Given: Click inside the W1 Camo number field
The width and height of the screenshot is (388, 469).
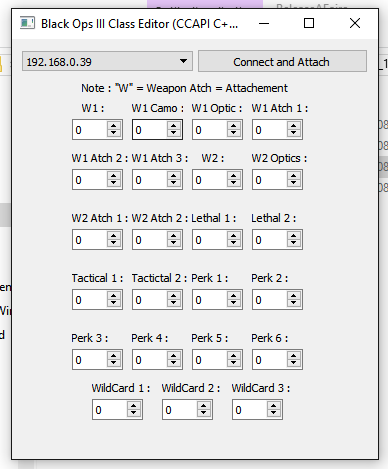Looking at the screenshot, I should tap(149, 130).
